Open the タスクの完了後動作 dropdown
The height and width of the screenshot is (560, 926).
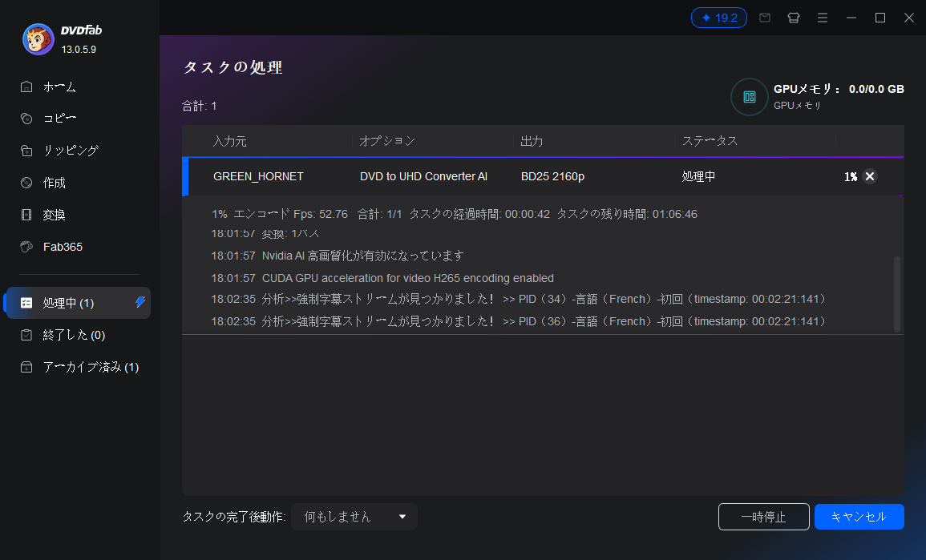354,517
